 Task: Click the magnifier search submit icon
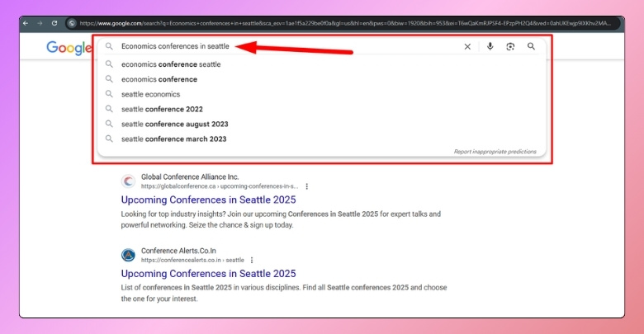tap(531, 46)
